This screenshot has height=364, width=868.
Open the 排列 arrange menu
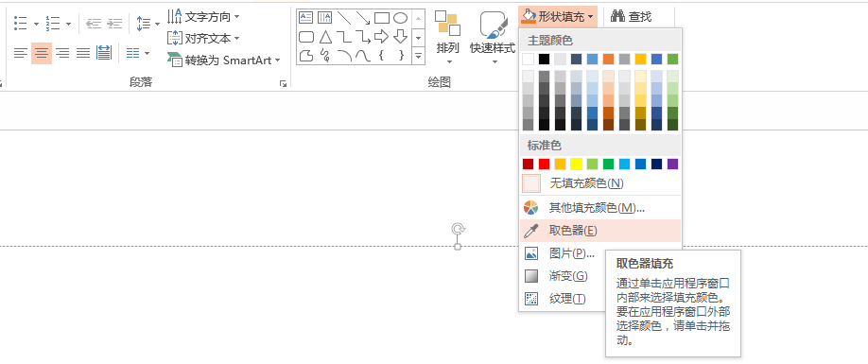(x=448, y=37)
